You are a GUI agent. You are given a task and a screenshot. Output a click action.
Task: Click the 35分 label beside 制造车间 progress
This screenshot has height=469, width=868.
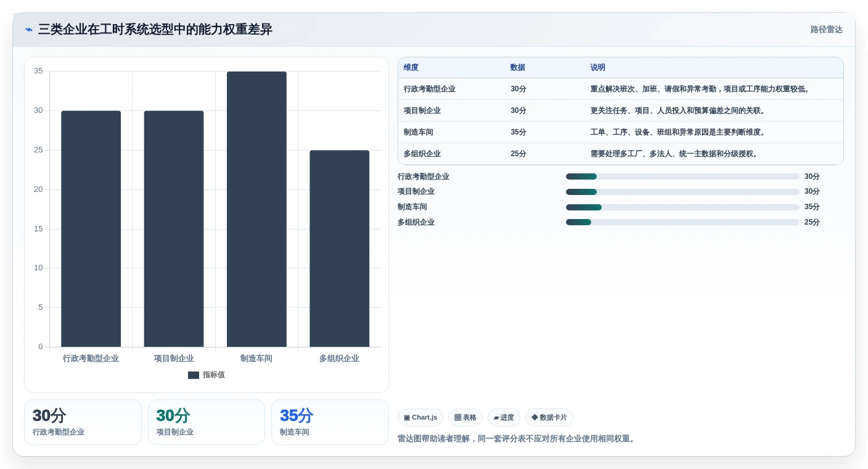(812, 207)
